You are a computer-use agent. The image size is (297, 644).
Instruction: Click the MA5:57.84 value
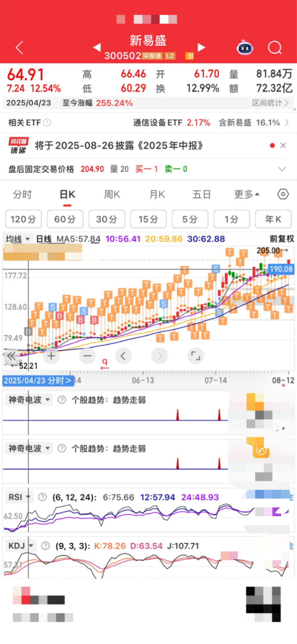click(x=79, y=239)
